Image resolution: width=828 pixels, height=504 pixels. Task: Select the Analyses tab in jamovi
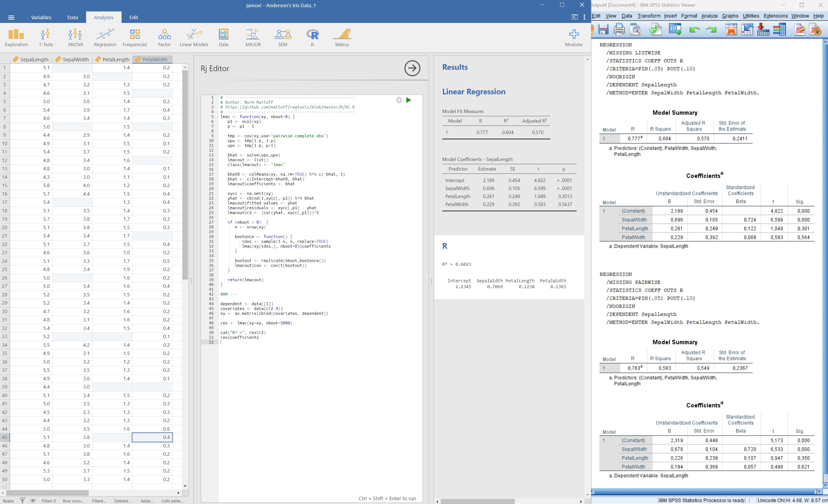103,17
